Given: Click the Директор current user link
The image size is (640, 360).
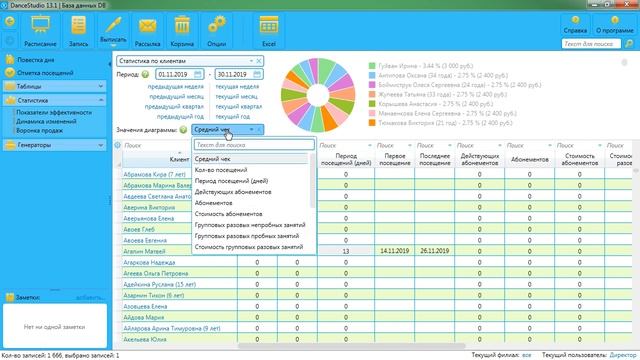Looking at the screenshot, I should (x=622, y=356).
